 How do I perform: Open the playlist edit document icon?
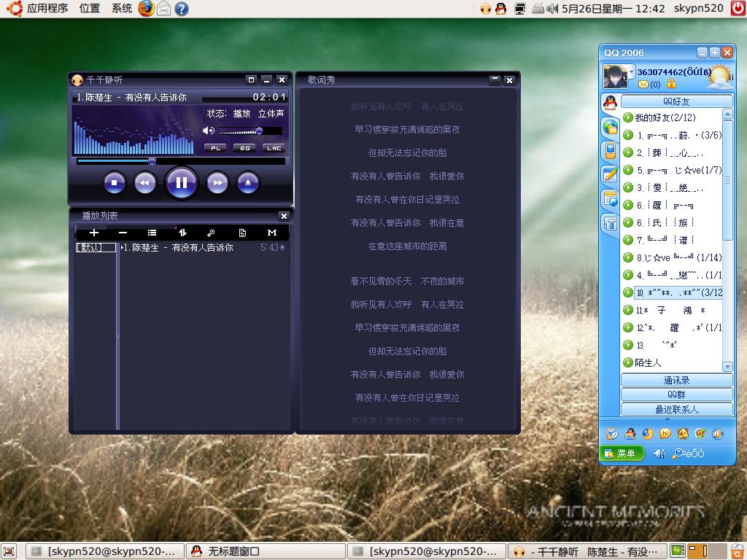(x=242, y=233)
